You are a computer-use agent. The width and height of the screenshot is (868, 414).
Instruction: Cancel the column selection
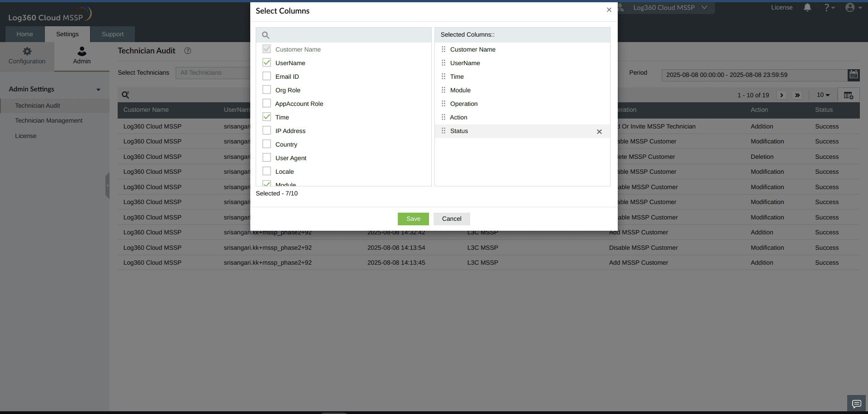(x=452, y=219)
